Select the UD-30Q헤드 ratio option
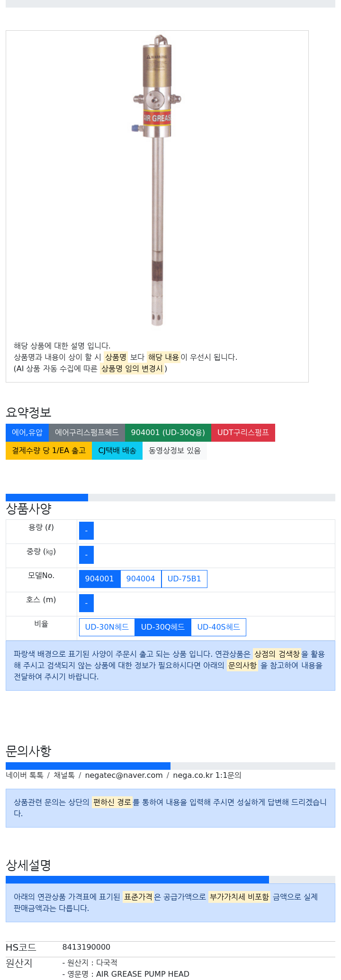 point(163,627)
